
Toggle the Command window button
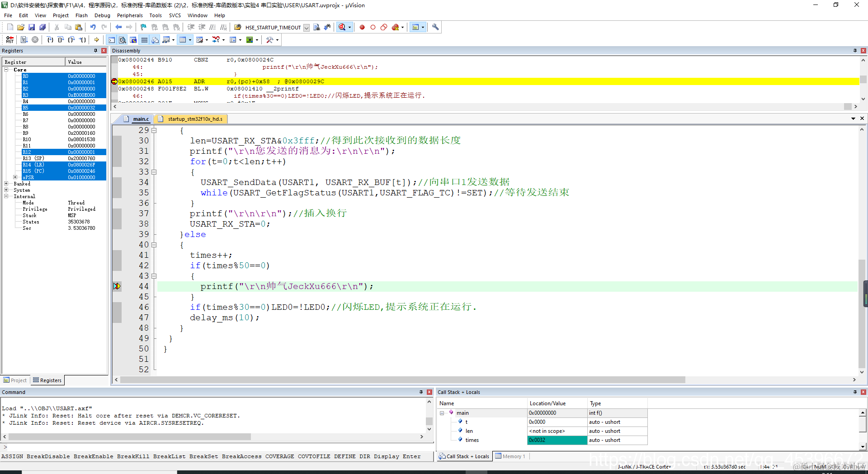coord(112,40)
